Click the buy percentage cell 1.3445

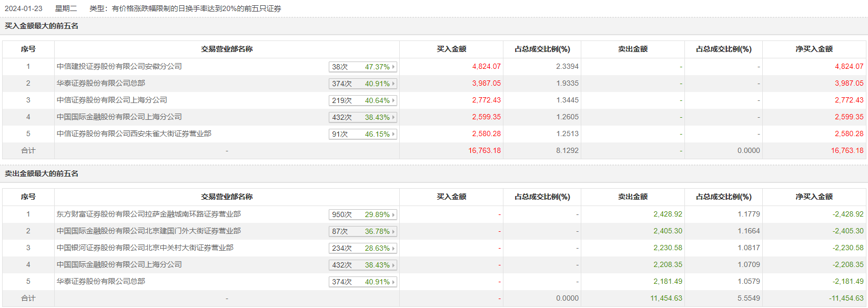(567, 100)
